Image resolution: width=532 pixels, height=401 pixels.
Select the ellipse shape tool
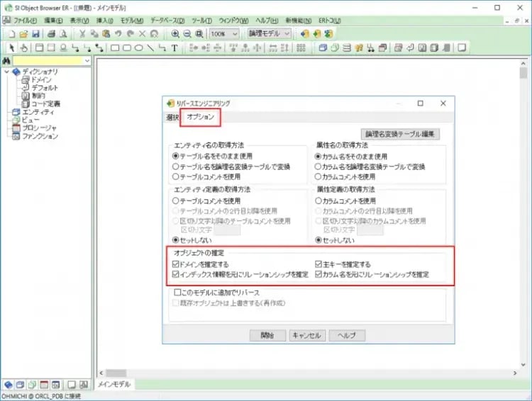(x=139, y=48)
